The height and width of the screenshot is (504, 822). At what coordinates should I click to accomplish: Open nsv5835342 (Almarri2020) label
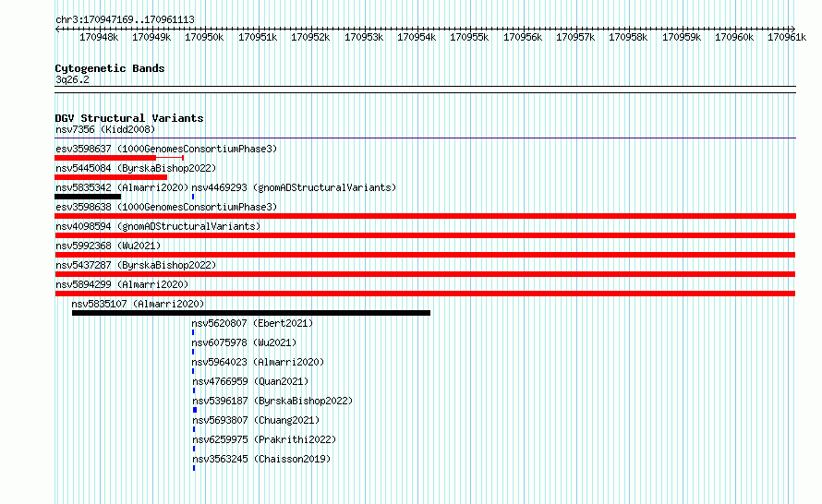(122, 187)
